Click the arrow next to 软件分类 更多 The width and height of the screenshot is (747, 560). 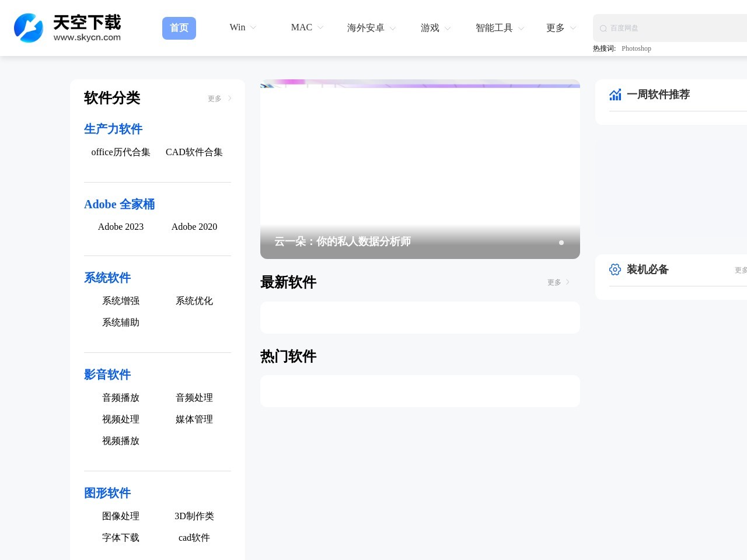click(230, 99)
